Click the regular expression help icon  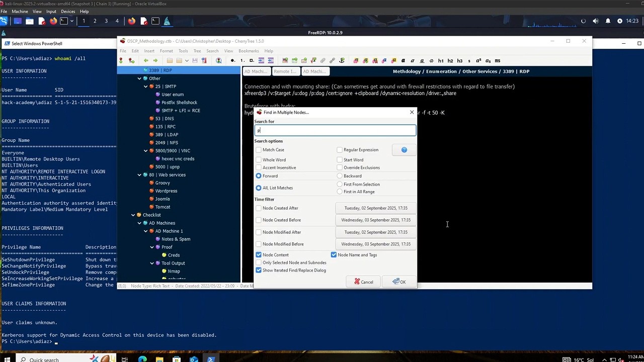pyautogui.click(x=404, y=150)
